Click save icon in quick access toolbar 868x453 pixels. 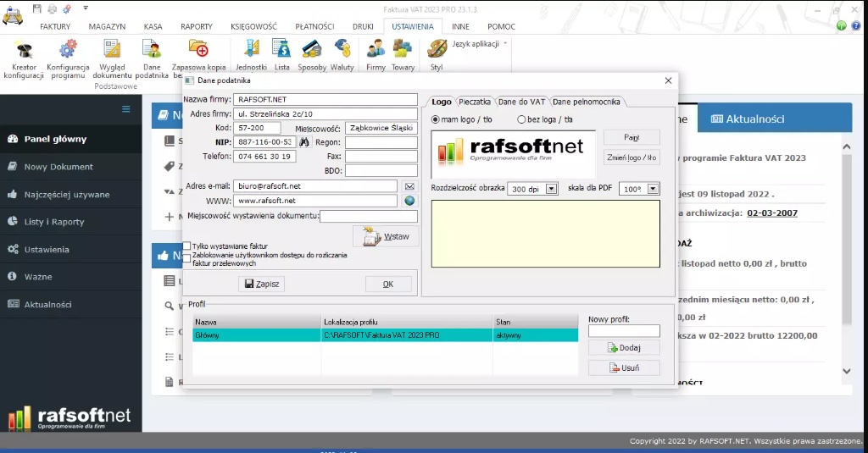coord(37,8)
